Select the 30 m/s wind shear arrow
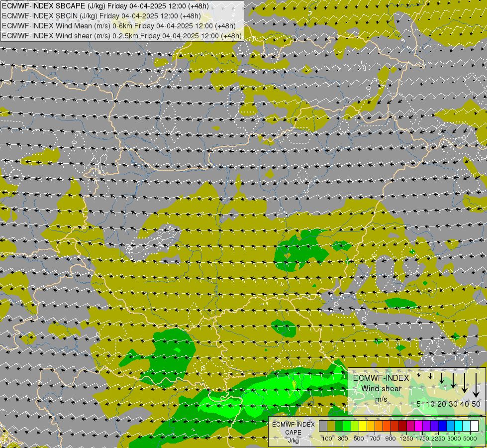This screenshot has height=448, width=487. tap(453, 380)
